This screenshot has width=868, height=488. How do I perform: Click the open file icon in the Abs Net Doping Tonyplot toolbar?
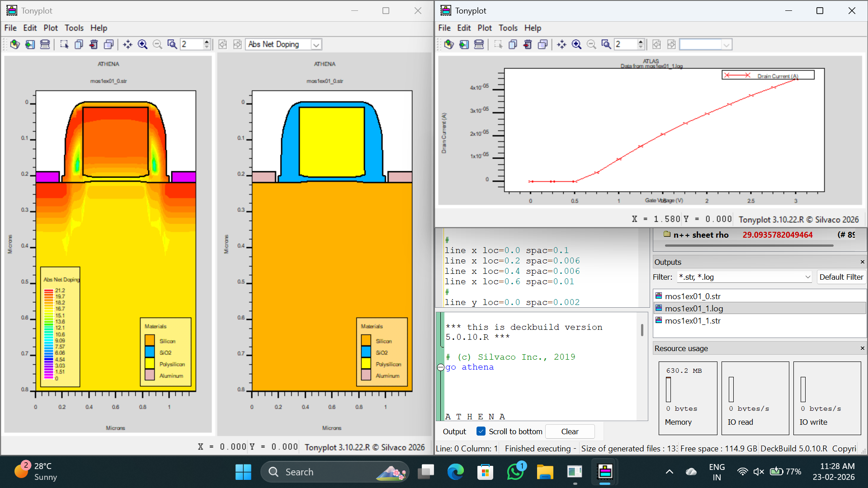[15, 44]
